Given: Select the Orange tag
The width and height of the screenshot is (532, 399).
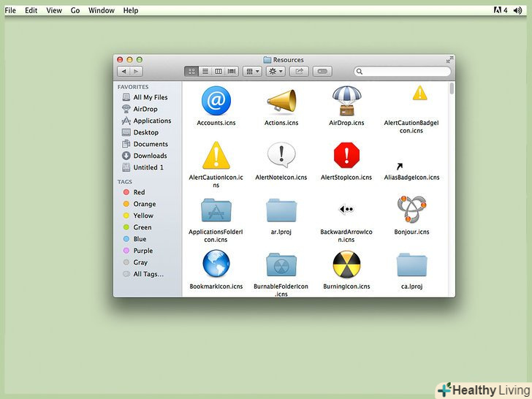Looking at the screenshot, I should [x=140, y=204].
